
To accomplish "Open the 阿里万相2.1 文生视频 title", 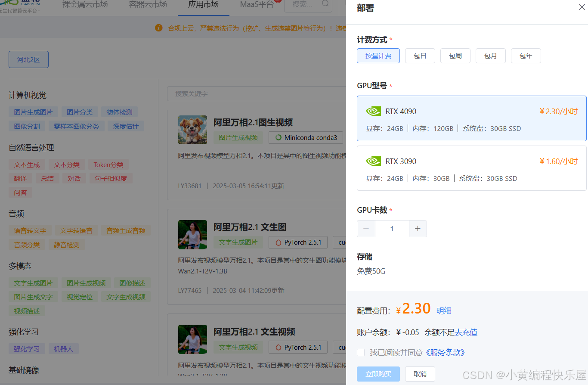I will tap(254, 332).
